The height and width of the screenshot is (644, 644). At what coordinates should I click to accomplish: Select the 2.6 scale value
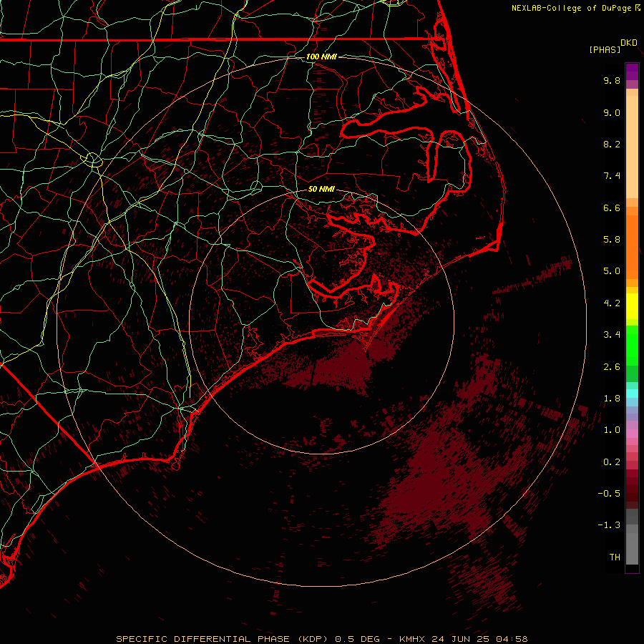click(612, 367)
